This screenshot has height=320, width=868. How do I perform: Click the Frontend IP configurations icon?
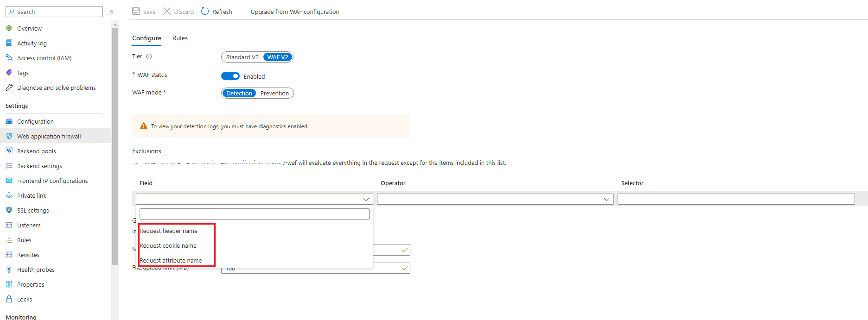(x=9, y=181)
